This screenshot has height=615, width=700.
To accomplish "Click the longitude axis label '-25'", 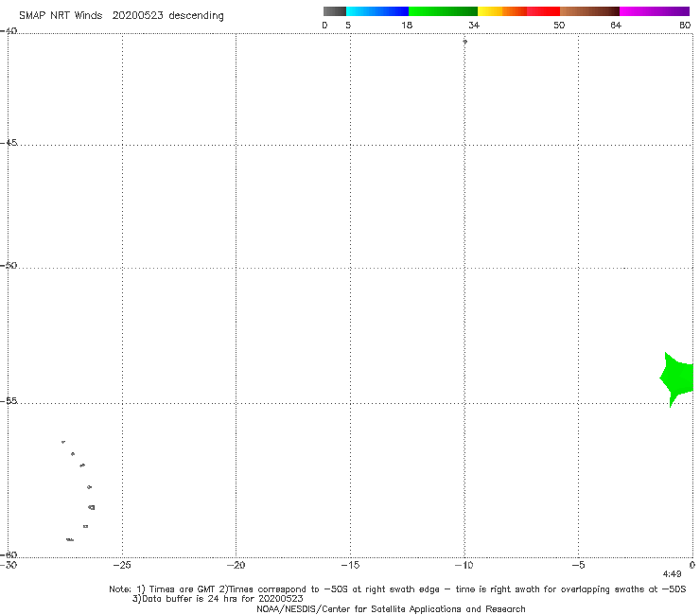I will click(x=122, y=565).
